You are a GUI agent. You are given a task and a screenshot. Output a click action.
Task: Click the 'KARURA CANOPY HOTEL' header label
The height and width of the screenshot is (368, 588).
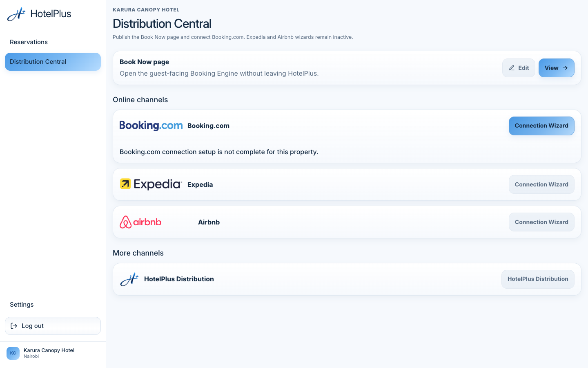click(146, 10)
